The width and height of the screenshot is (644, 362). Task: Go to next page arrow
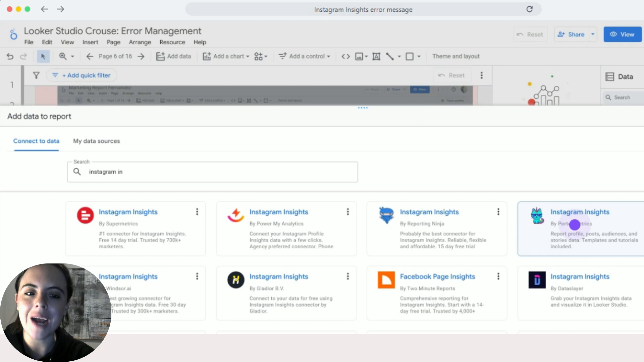141,56
